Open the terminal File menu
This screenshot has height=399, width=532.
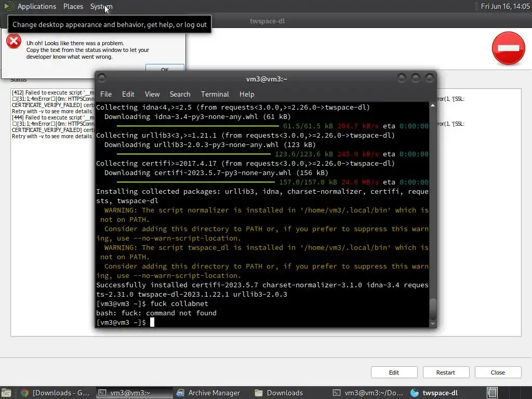click(105, 95)
